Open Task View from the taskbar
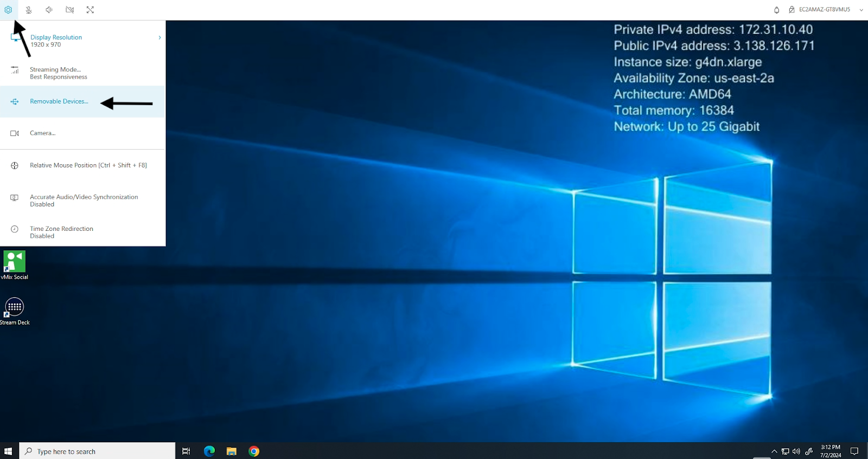This screenshot has width=868, height=459. [x=186, y=451]
